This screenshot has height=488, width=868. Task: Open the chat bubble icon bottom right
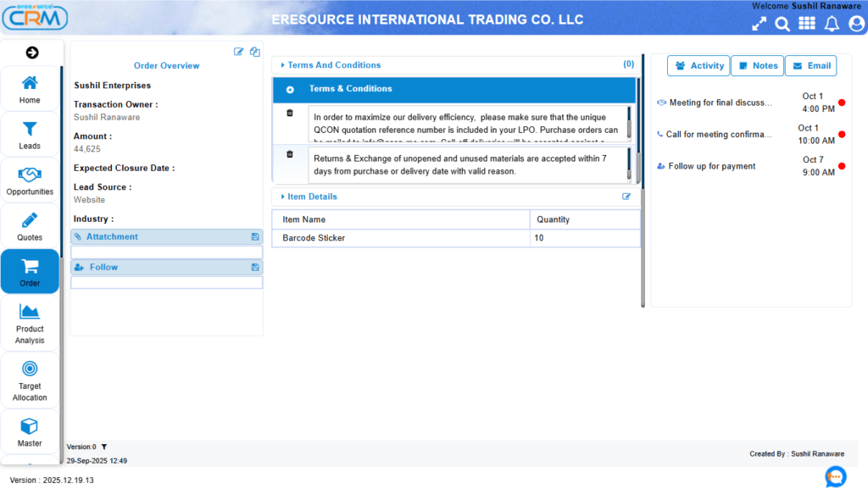835,477
